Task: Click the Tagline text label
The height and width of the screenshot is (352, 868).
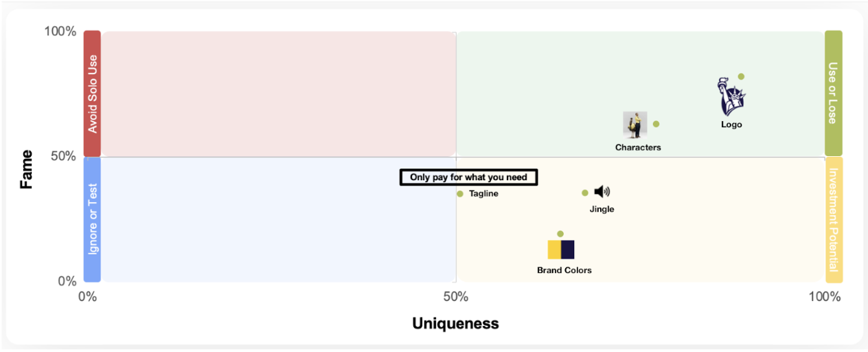Action: coord(483,194)
